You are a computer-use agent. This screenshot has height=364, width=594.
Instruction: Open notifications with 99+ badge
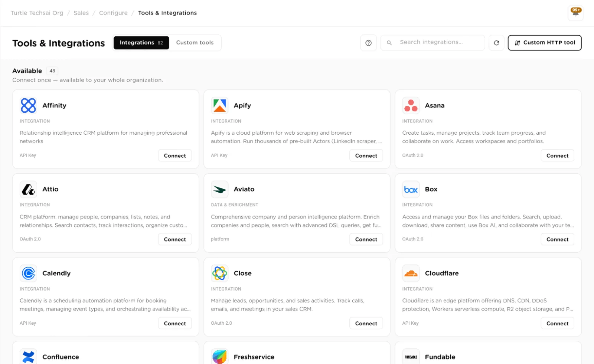pyautogui.click(x=576, y=13)
